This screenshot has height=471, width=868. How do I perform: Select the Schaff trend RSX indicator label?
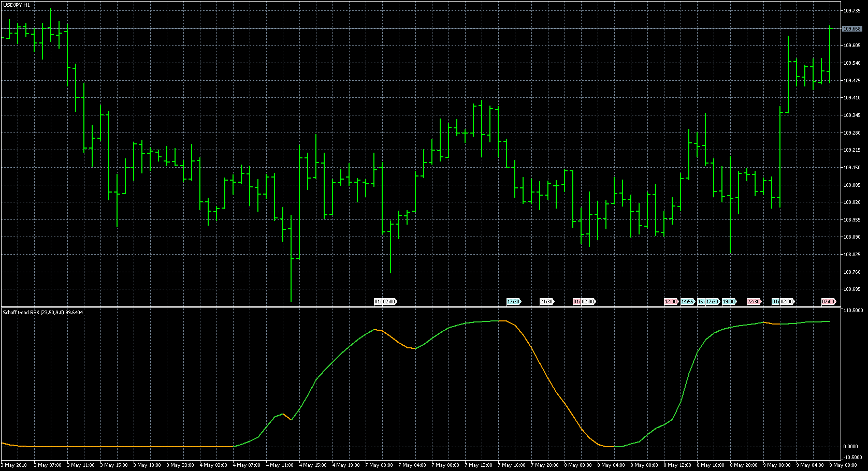43,313
